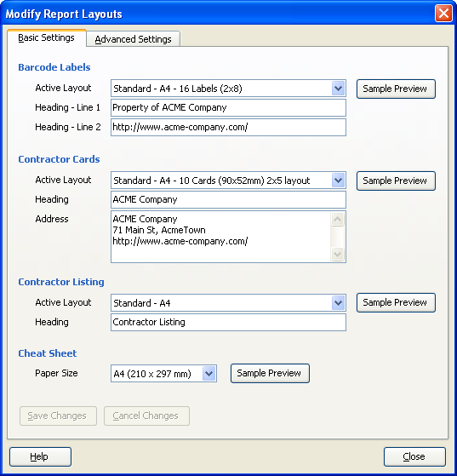Open Barcode Labels Active Layout dropdown arrow
The image size is (457, 476).
[338, 89]
